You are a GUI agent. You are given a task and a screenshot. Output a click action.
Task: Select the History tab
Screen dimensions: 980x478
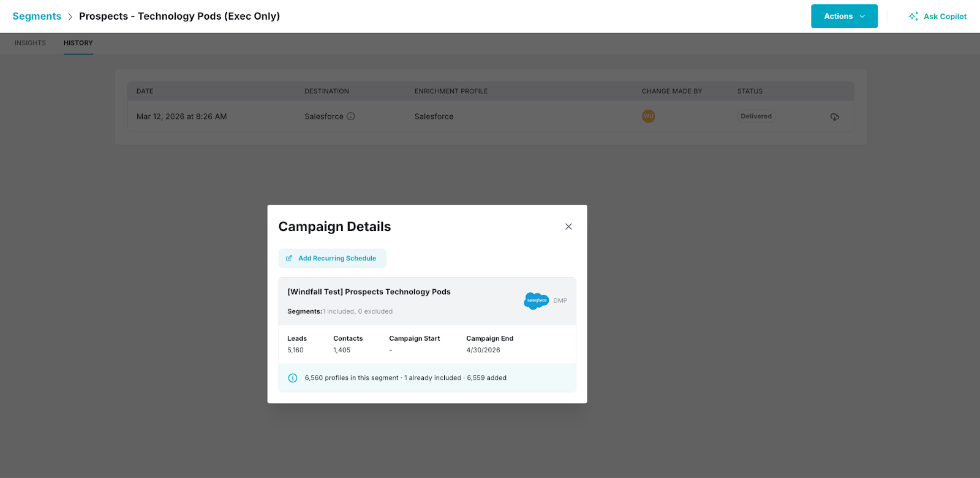click(x=78, y=43)
